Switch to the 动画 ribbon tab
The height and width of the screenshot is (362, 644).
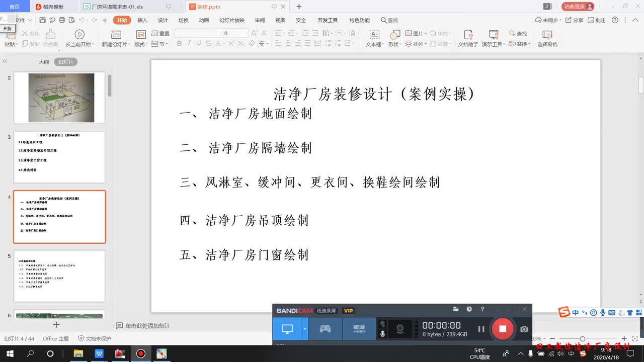coord(204,21)
